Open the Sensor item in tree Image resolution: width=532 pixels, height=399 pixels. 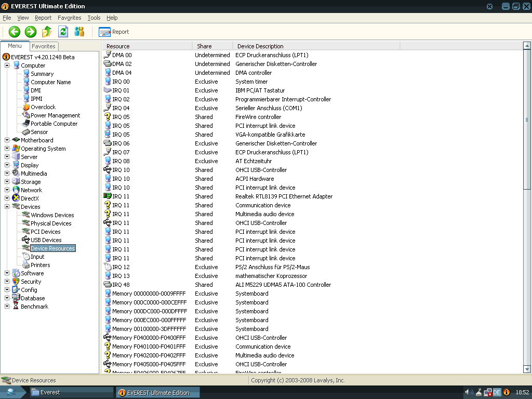pos(39,132)
